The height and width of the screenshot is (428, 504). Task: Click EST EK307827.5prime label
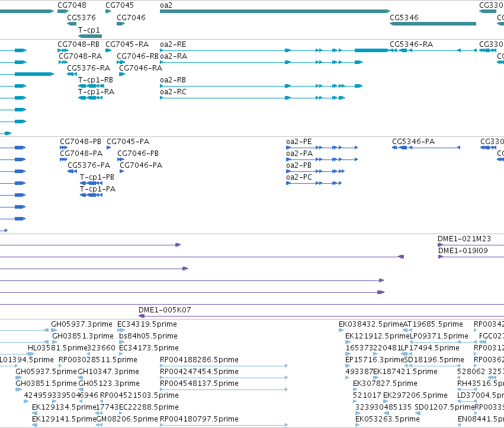tap(385, 384)
